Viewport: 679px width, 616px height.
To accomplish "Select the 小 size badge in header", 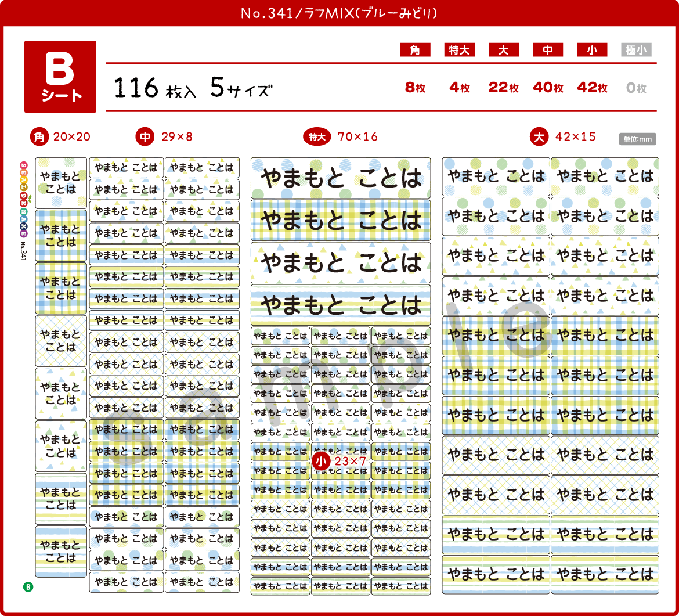I will point(591,50).
